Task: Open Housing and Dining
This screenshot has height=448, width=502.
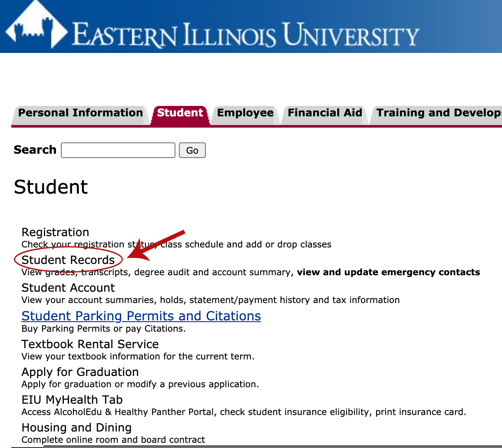Action: pyautogui.click(x=76, y=428)
